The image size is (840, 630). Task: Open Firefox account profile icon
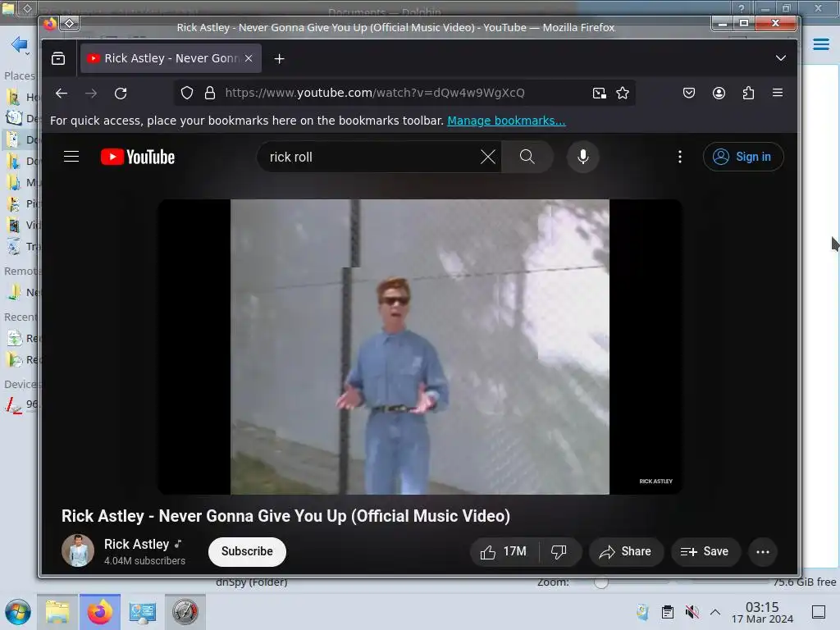click(719, 94)
